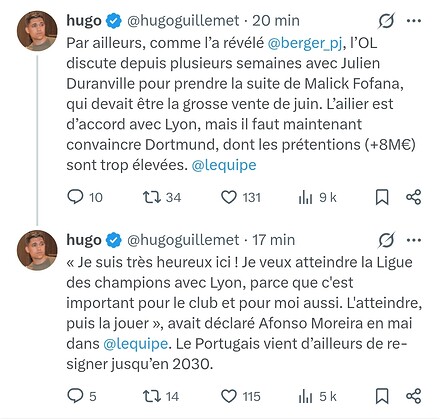Open Grok icon on second tweet
The image size is (440, 420).
click(x=387, y=240)
